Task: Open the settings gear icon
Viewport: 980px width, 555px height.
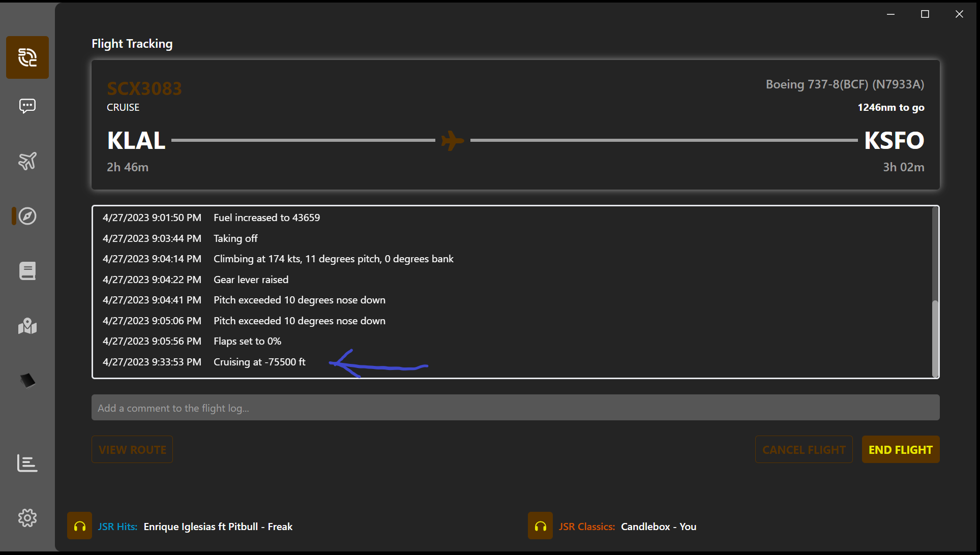Action: pos(27,518)
